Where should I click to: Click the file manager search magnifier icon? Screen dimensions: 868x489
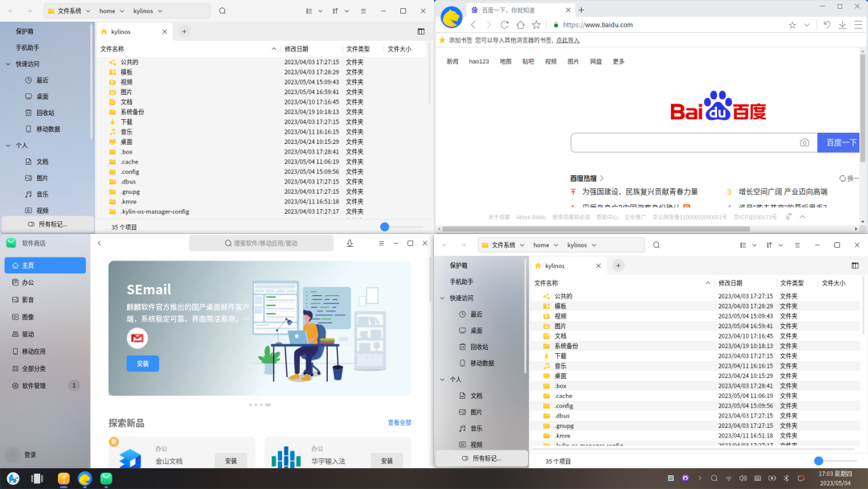(x=223, y=11)
